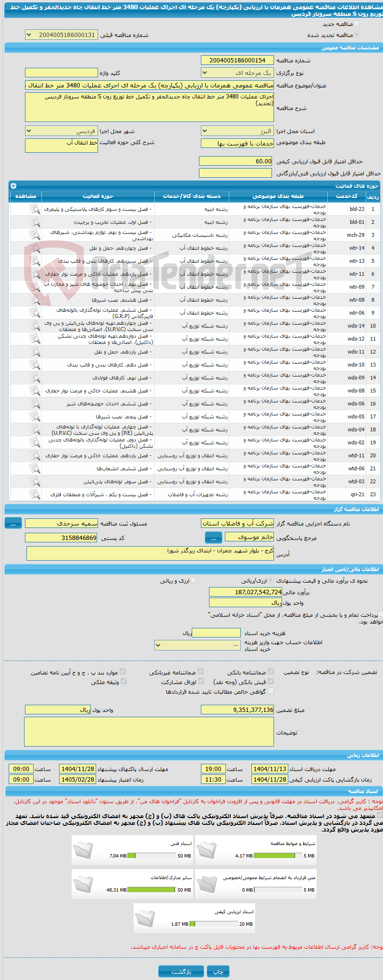
Task: Collapse the حوزه های فعالیت section
Action: (x=13, y=185)
